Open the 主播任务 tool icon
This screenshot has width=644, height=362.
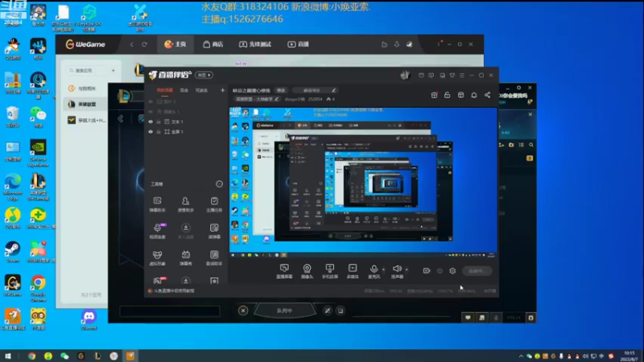(x=214, y=204)
